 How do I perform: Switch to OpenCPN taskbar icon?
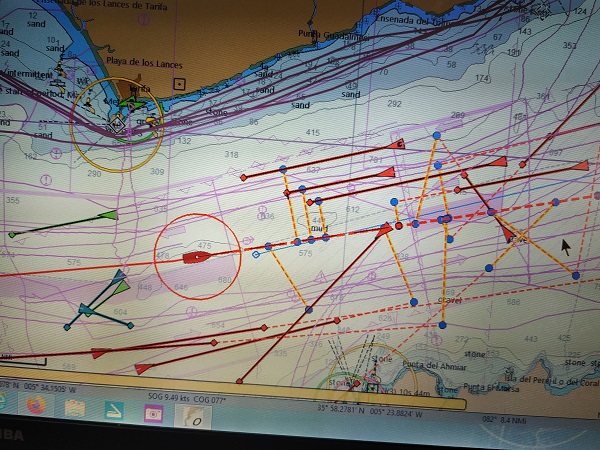click(193, 417)
